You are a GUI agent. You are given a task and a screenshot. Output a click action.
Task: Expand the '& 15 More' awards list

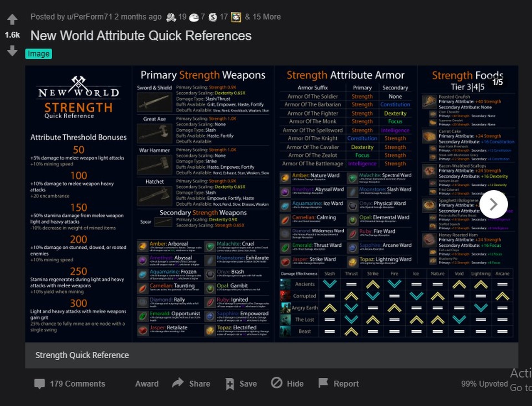pos(263,17)
